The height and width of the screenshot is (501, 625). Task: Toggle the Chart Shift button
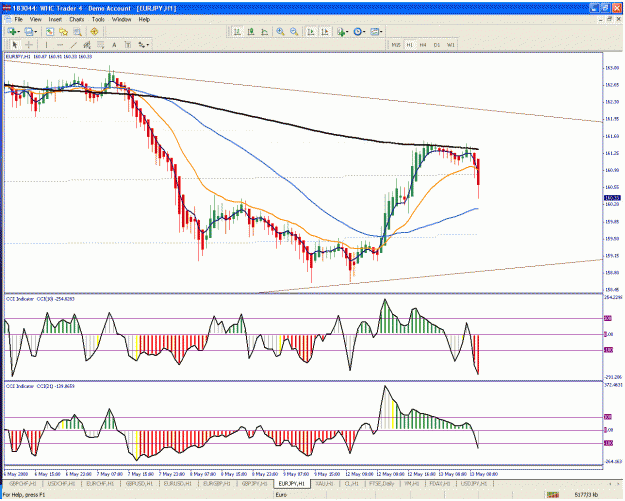coord(324,31)
